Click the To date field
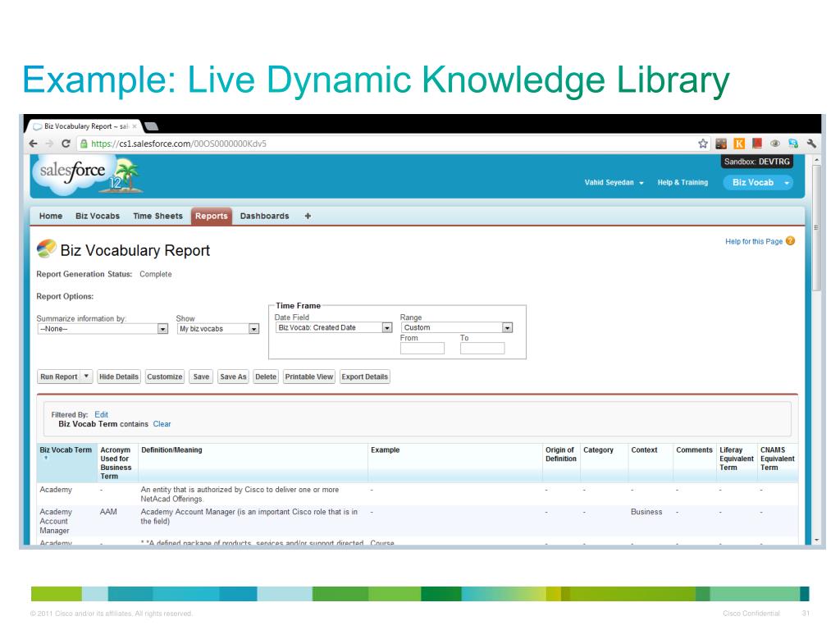The height and width of the screenshot is (630, 840). (x=482, y=348)
